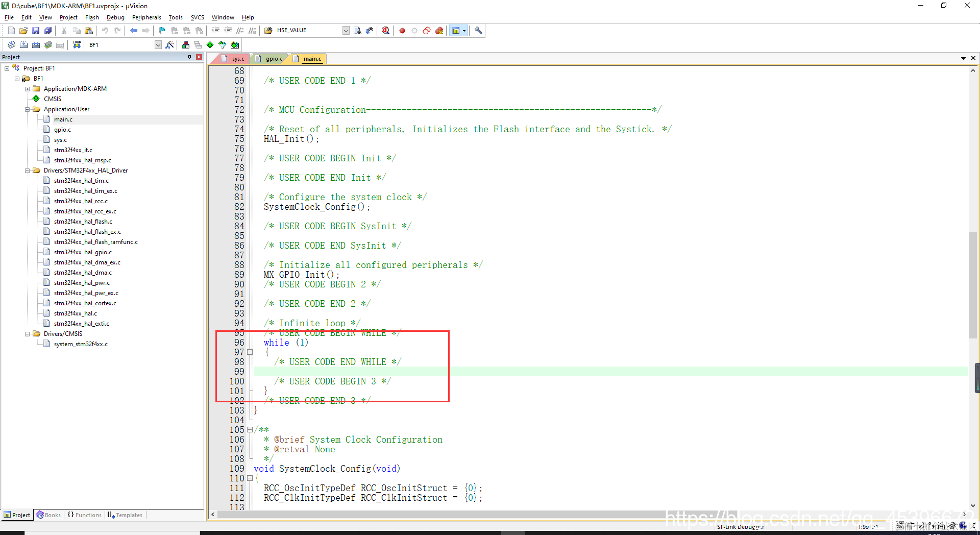Image resolution: width=980 pixels, height=535 pixels.
Task: Undo the last edit
Action: tap(105, 31)
